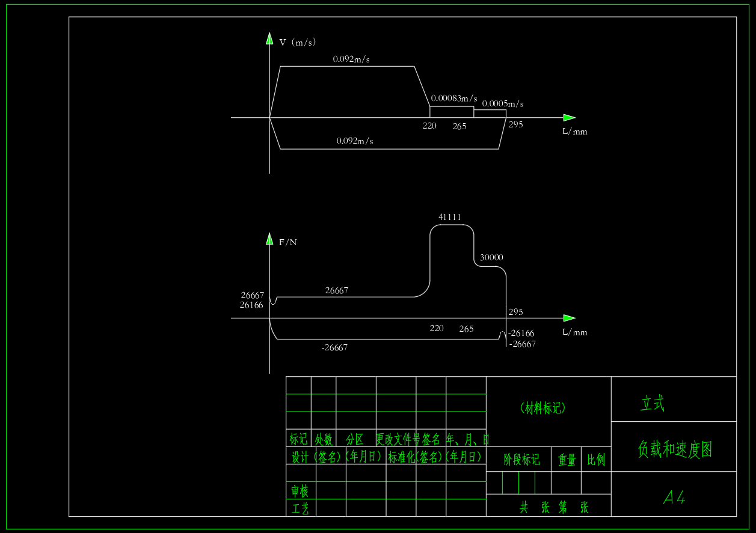Click the 41111 peak force value
This screenshot has width=756, height=533.
(x=450, y=217)
